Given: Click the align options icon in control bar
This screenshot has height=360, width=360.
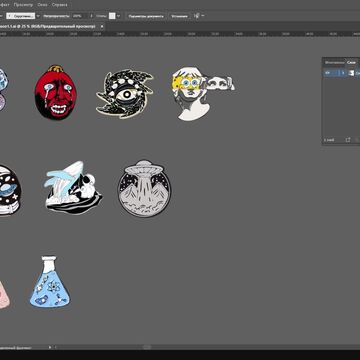Looking at the screenshot, I should pyautogui.click(x=197, y=16).
